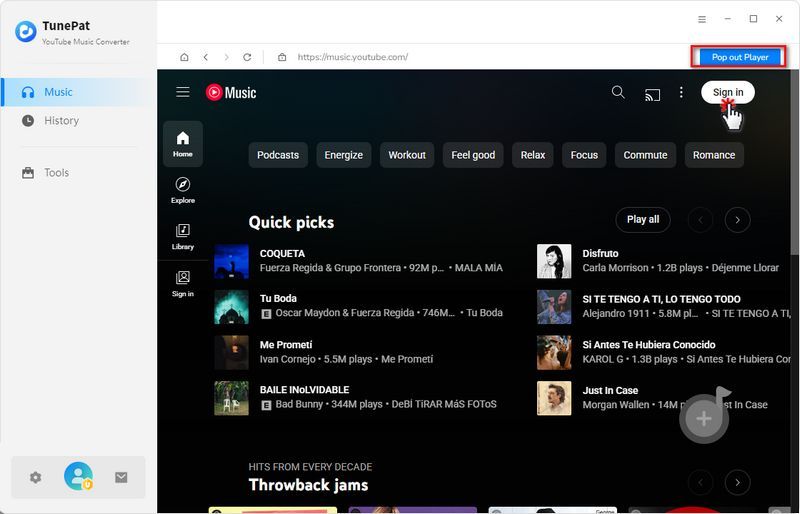
Task: Open Explore in YouTube Music sidebar
Action: [x=183, y=190]
